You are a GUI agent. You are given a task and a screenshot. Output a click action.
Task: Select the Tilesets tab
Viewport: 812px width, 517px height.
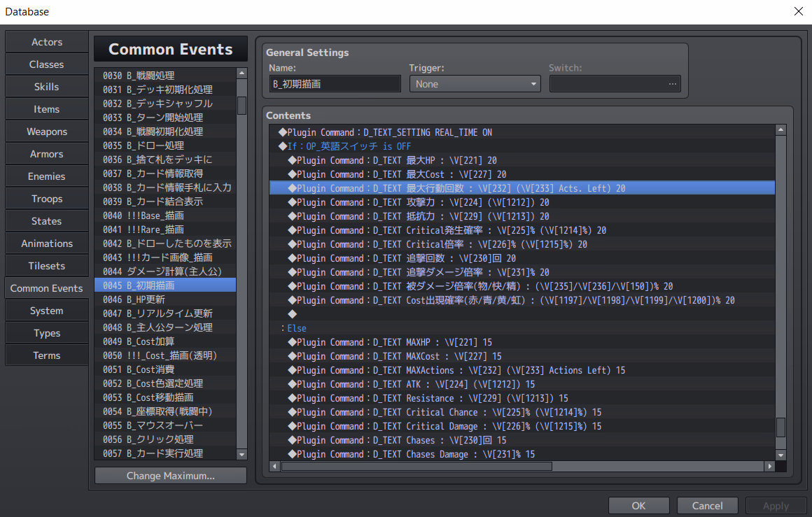click(x=47, y=266)
